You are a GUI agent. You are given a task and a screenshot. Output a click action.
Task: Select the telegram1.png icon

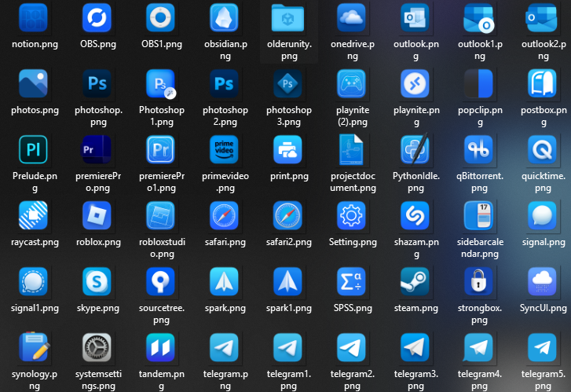287,347
